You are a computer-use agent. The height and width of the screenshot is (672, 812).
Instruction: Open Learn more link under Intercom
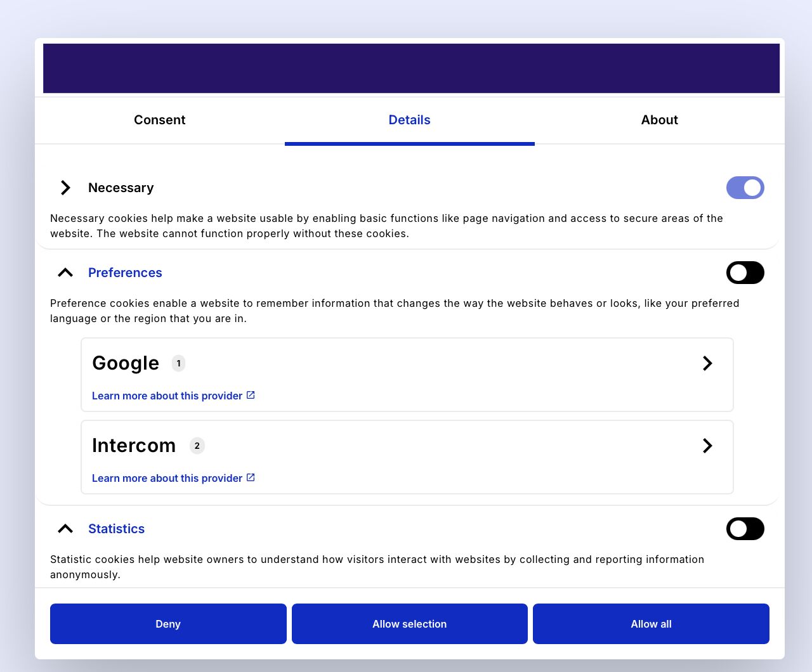(173, 478)
